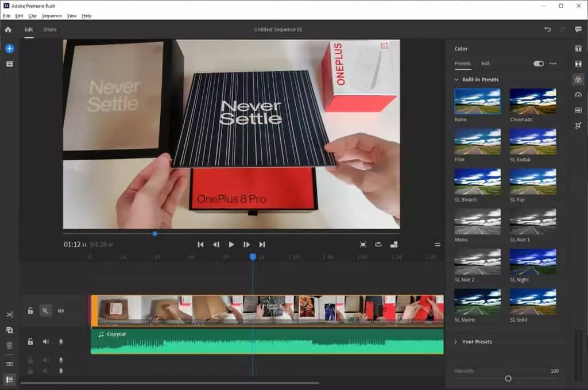Click the Home icon
Image resolution: width=588 pixels, height=390 pixels.
coord(7,29)
